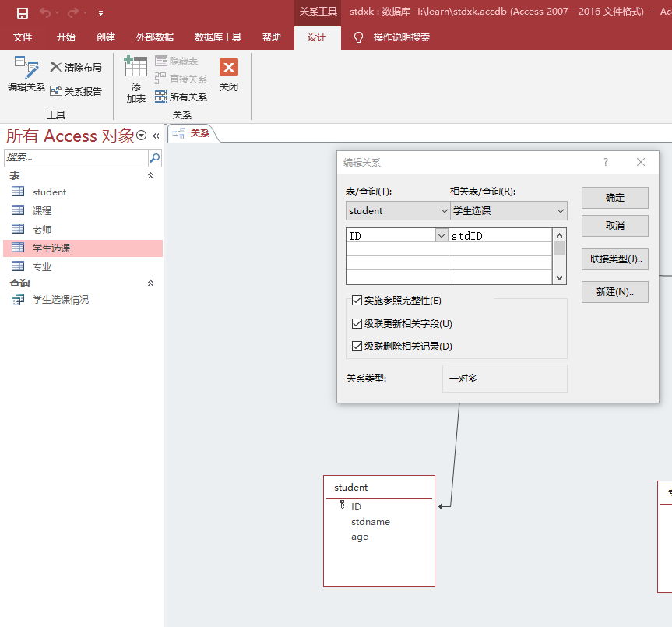The width and height of the screenshot is (672, 627).
Task: Open the 表/查询 student dropdown
Action: point(444,211)
